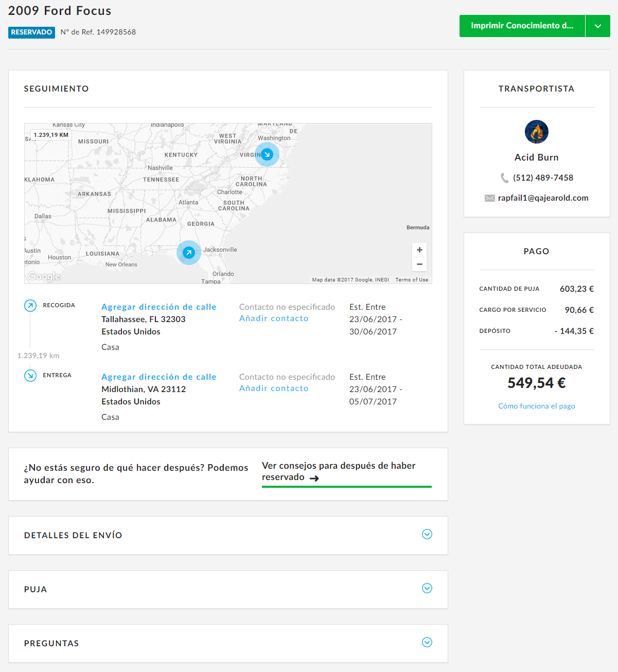Viewport: 618px width, 672px height.
Task: Add street address for Tallahassee pickup
Action: 158,307
